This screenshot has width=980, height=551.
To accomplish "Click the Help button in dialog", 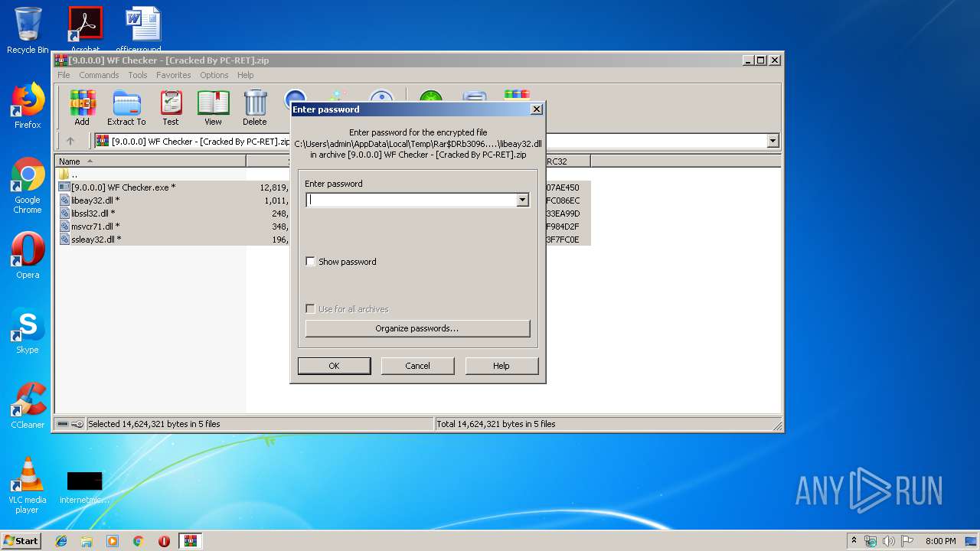I will (x=501, y=366).
